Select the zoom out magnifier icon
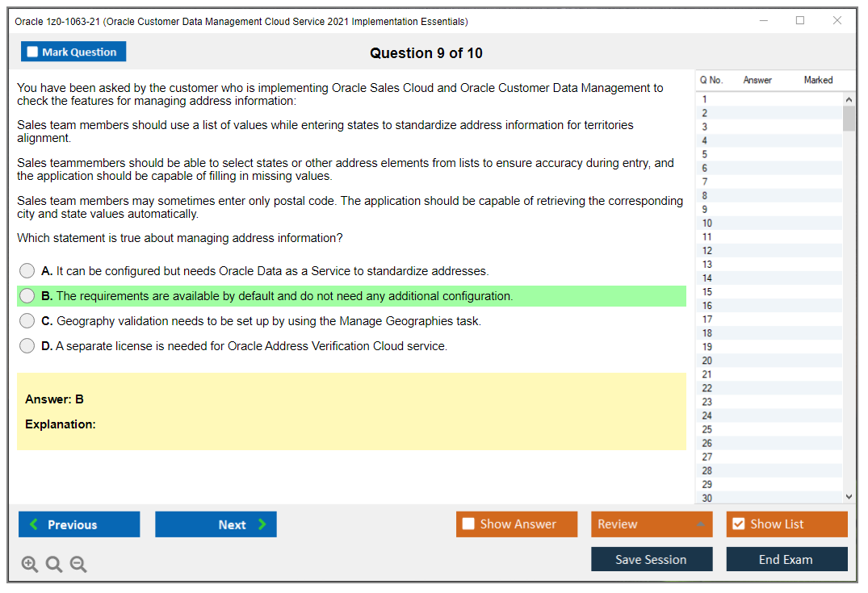The image size is (868, 593). tap(78, 564)
